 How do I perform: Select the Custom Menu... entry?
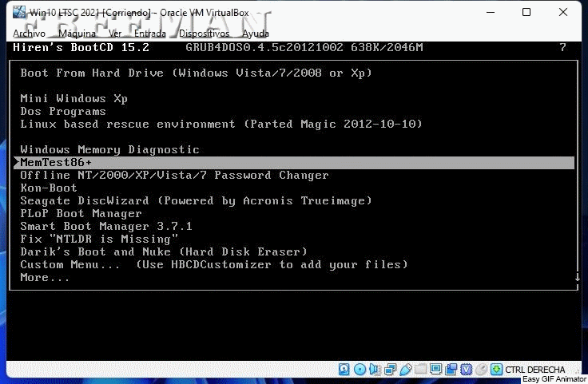[214, 264]
